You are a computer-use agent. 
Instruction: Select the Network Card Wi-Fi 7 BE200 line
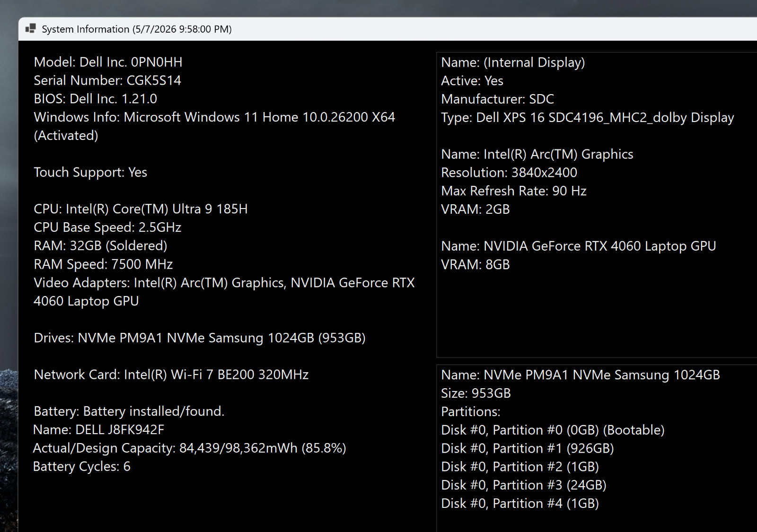tap(171, 375)
